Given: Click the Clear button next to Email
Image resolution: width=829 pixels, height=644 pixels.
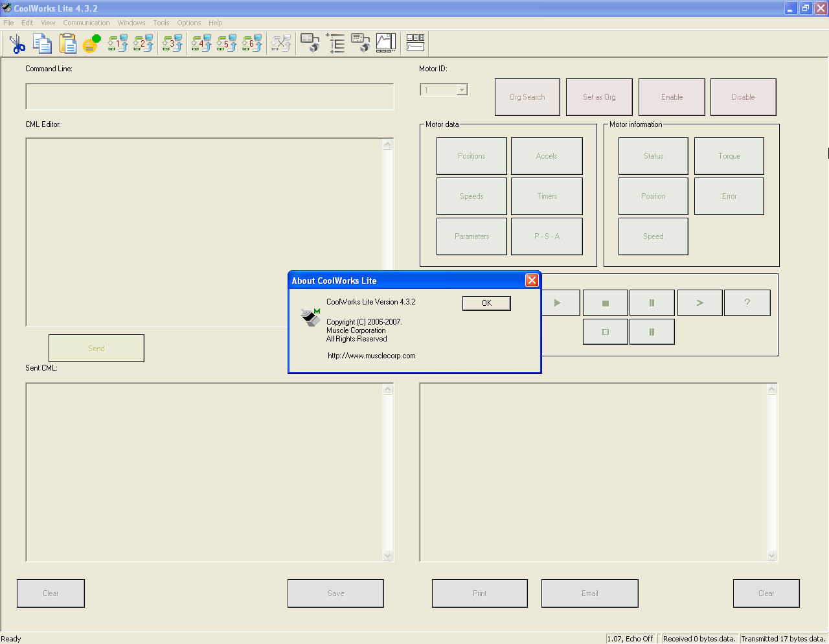Looking at the screenshot, I should 766,593.
